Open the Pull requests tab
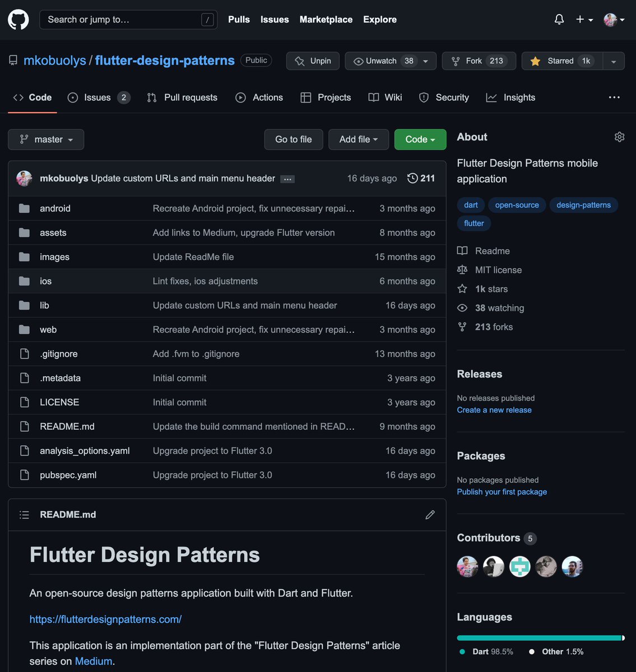Image resolution: width=636 pixels, height=672 pixels. point(182,97)
